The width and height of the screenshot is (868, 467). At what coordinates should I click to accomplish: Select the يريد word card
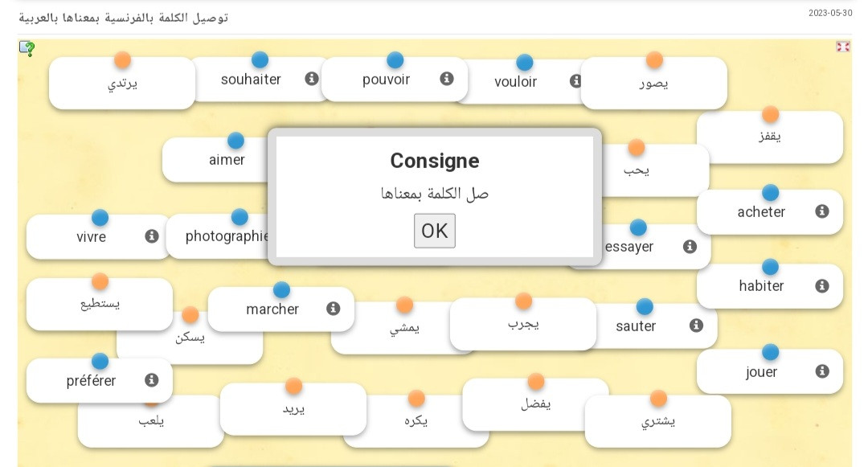coord(293,409)
